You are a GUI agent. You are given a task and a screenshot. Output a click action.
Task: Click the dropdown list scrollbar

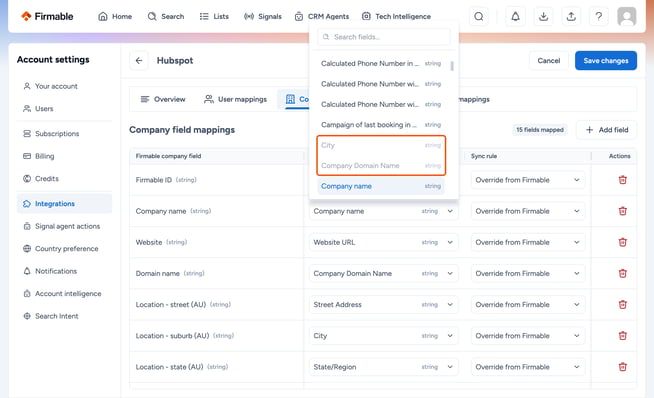click(x=452, y=66)
